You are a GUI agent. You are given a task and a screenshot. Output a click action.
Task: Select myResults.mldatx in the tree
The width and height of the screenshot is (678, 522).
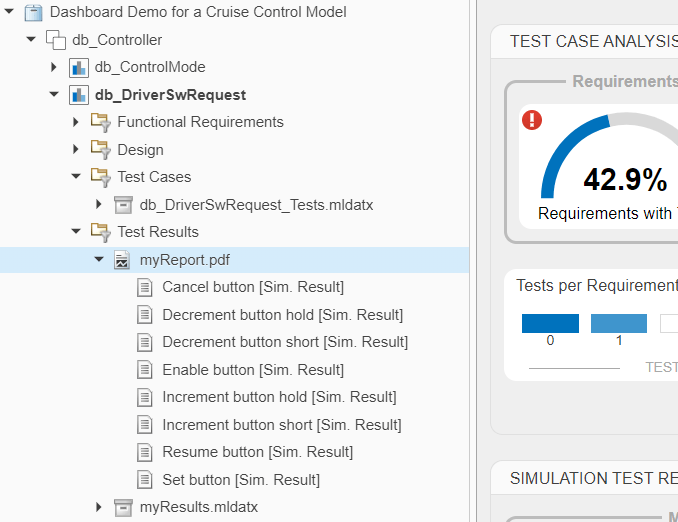[199, 507]
